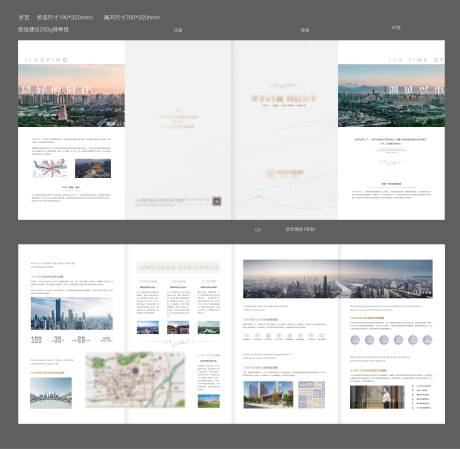Open the sunset city skyline photo with pagoda
Image resolution: width=460 pixels, height=449 pixels.
[71, 96]
